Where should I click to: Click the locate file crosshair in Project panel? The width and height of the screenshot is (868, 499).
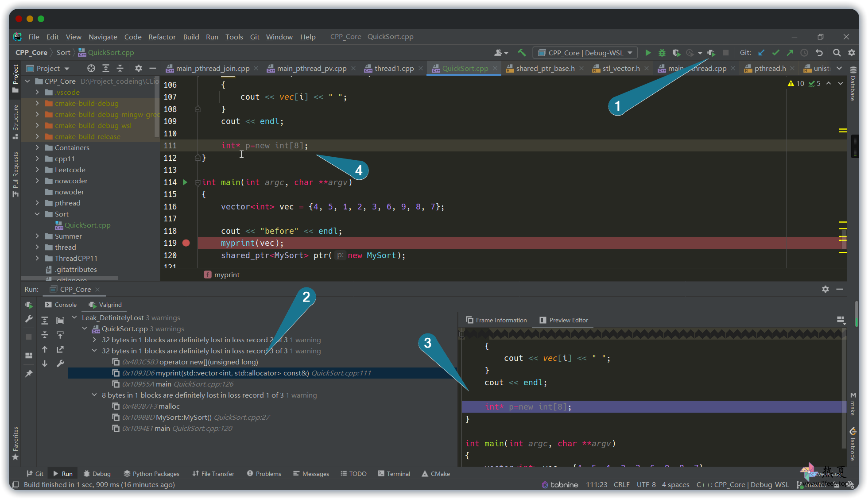tap(91, 68)
